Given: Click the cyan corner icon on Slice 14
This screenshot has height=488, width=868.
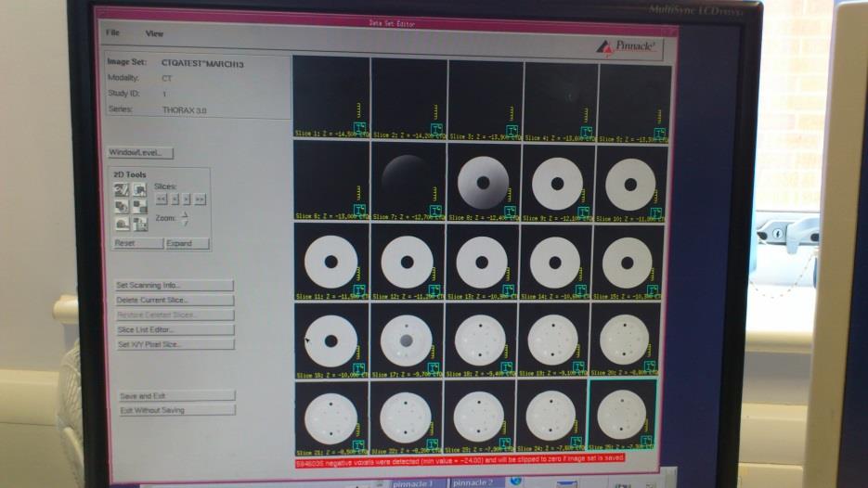Looking at the screenshot, I should (x=581, y=290).
